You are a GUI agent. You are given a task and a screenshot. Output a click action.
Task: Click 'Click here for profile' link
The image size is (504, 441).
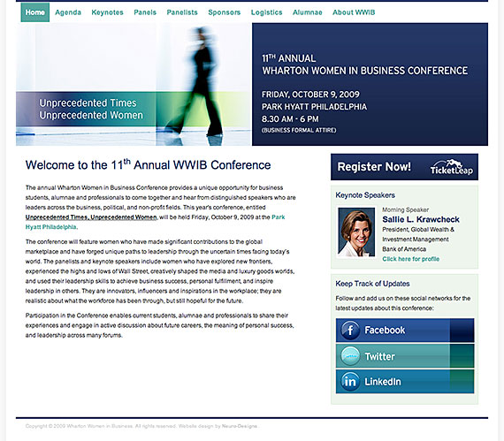[411, 259]
